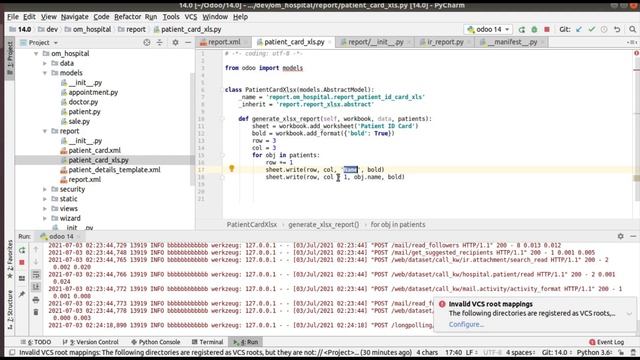
Task: Switch to ir_report.py editor tab
Action: pyautogui.click(x=444, y=42)
